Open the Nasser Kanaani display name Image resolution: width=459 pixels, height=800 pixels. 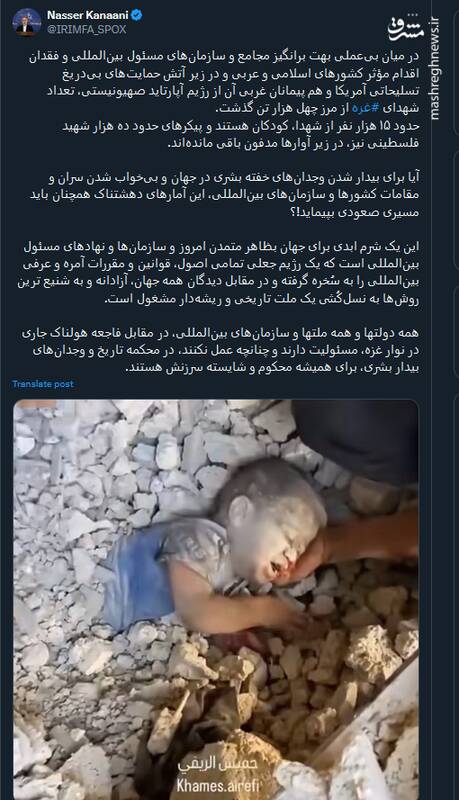click(87, 16)
